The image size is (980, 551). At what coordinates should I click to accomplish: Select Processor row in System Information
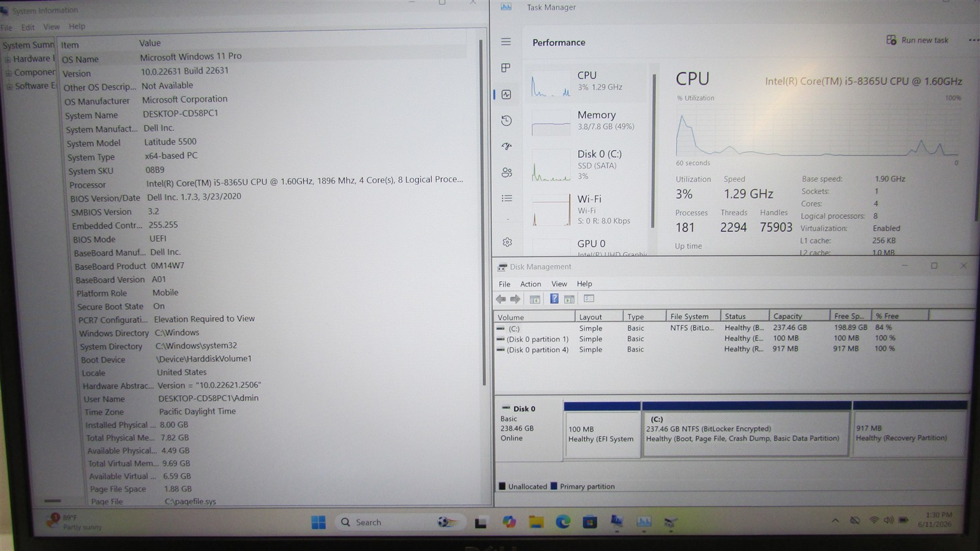coord(266,182)
